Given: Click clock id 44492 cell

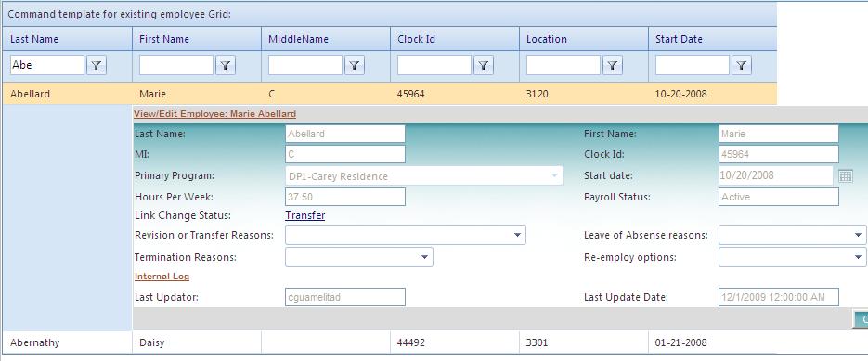Looking at the screenshot, I should [x=455, y=342].
